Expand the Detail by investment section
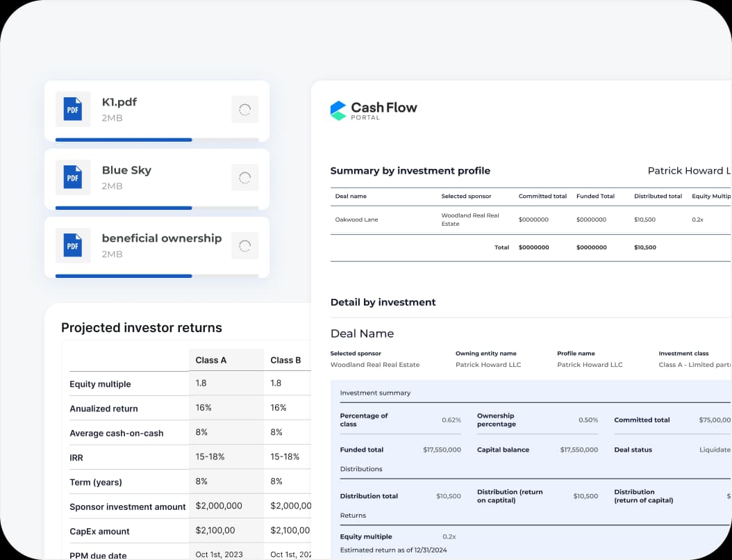Image resolution: width=732 pixels, height=560 pixels. click(383, 302)
